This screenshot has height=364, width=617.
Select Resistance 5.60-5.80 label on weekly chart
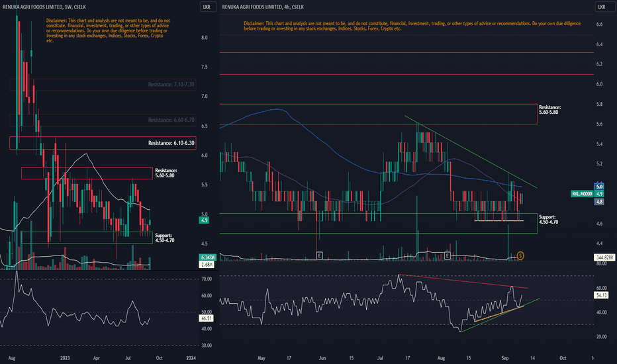(166, 173)
